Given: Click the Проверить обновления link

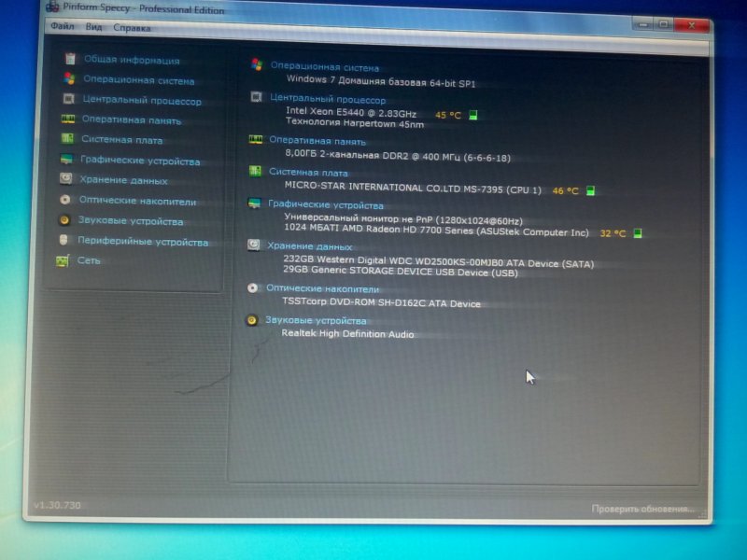Looking at the screenshot, I should click(642, 509).
